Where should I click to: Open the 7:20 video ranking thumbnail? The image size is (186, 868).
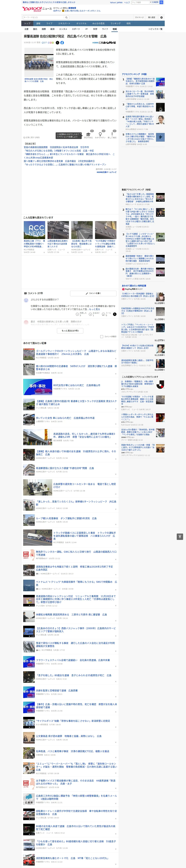[x=160, y=197]
